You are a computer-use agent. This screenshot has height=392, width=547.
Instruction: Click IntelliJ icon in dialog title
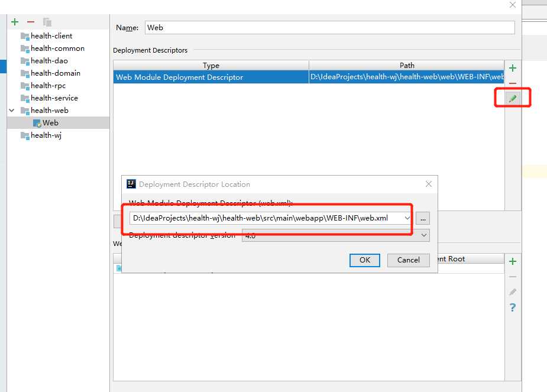[131, 184]
